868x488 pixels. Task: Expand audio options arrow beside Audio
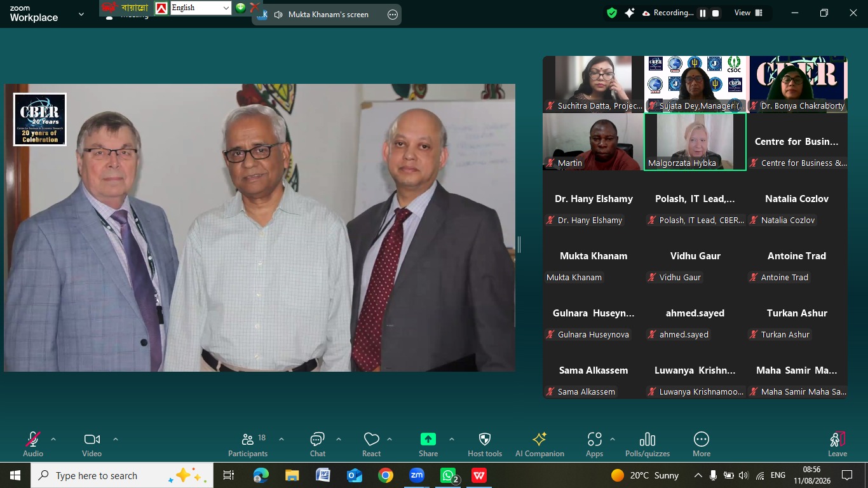(53, 439)
